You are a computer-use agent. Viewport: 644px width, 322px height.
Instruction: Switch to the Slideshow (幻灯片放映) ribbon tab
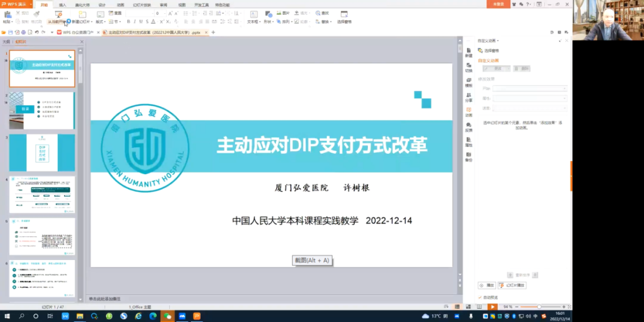(142, 5)
